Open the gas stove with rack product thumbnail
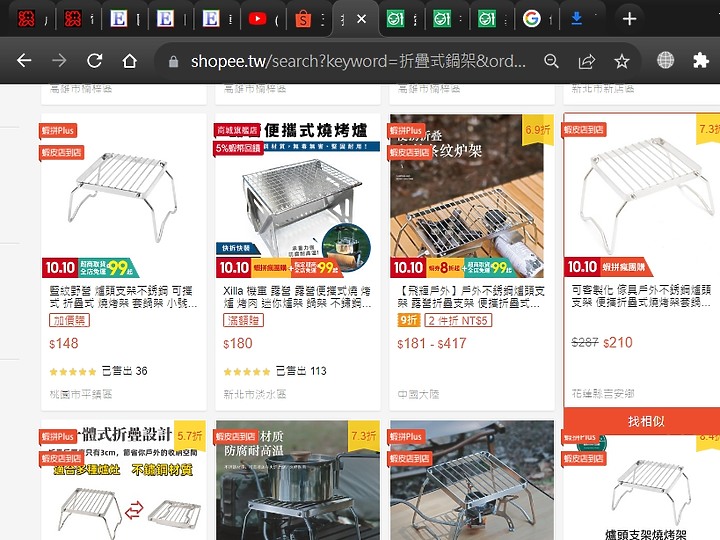This screenshot has height=540, width=720. [x=472, y=480]
